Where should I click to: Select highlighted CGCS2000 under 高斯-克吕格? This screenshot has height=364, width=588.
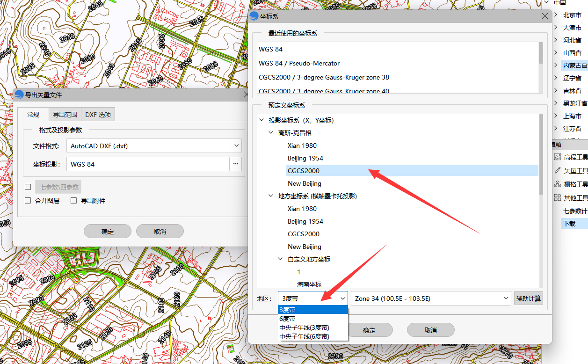click(412, 171)
